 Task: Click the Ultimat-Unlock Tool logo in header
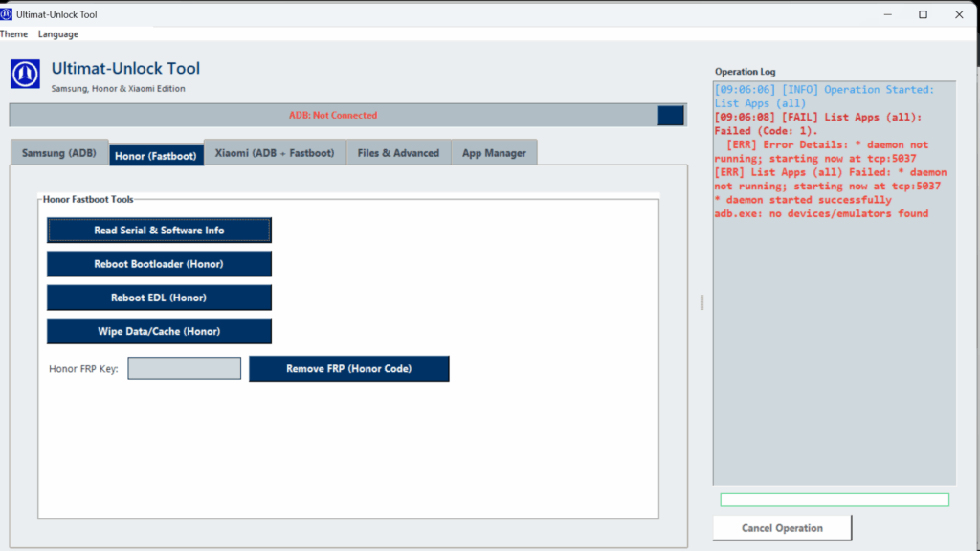(x=25, y=74)
